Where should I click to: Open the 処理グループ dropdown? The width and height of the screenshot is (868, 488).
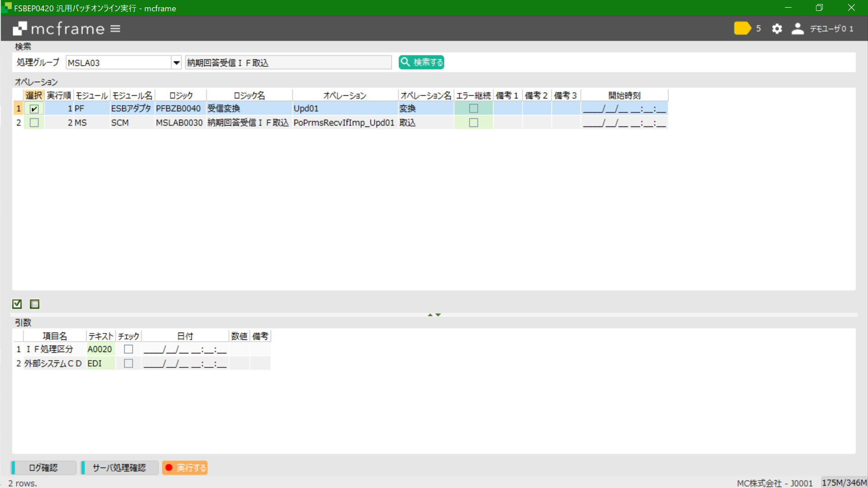(176, 62)
